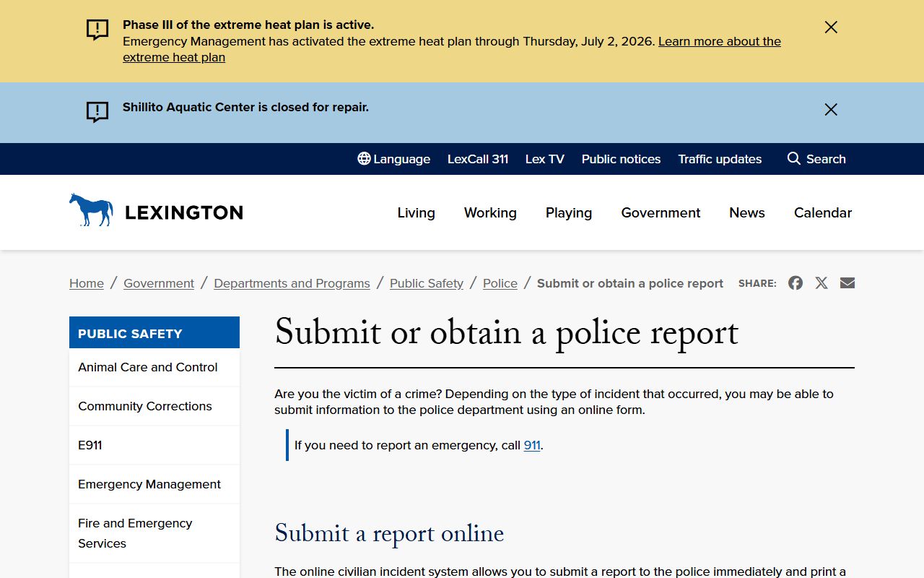Open the Playing menu

pyautogui.click(x=569, y=213)
